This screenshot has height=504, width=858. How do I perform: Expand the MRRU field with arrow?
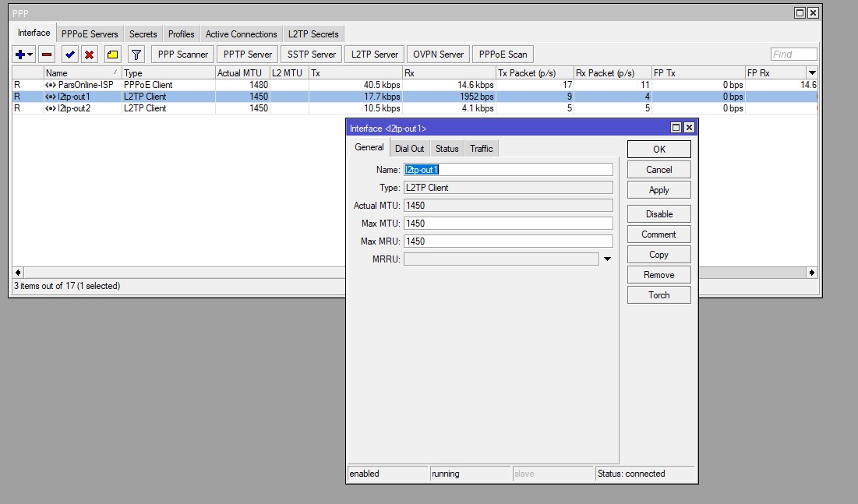pyautogui.click(x=607, y=259)
